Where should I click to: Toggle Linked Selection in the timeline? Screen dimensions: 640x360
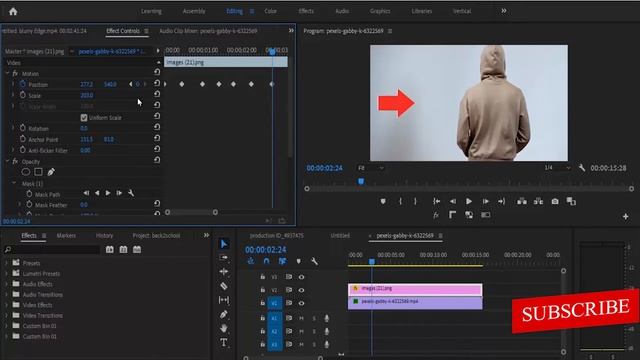coord(282,261)
